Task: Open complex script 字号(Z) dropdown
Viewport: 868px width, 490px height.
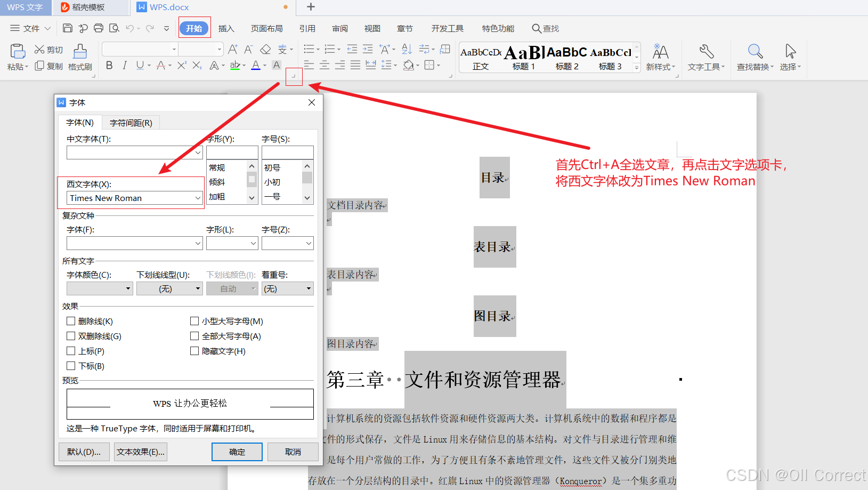Action: [x=309, y=243]
